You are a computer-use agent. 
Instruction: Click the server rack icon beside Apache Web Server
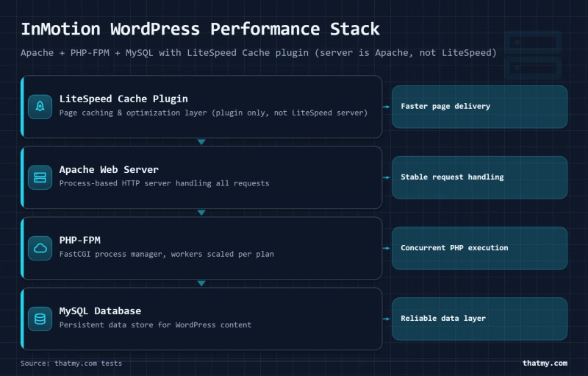coord(40,177)
